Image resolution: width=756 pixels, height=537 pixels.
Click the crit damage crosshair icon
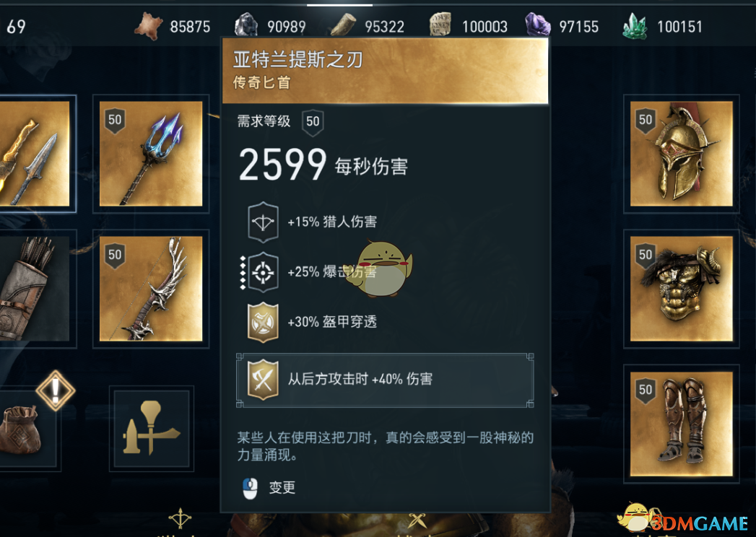point(263,272)
